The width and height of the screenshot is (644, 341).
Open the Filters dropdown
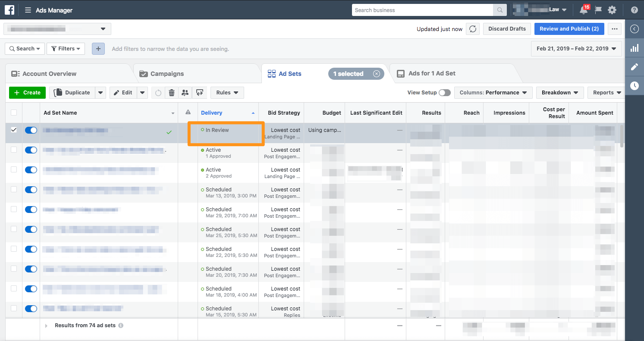point(66,49)
